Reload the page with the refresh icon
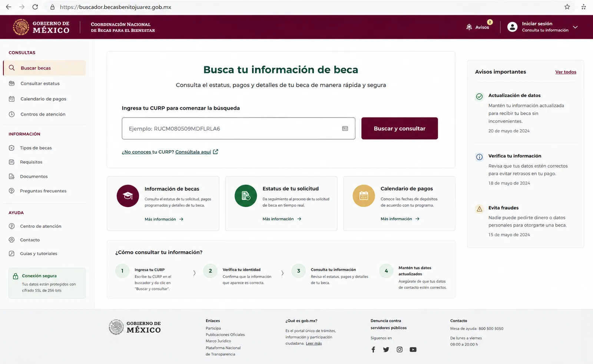 pos(35,7)
